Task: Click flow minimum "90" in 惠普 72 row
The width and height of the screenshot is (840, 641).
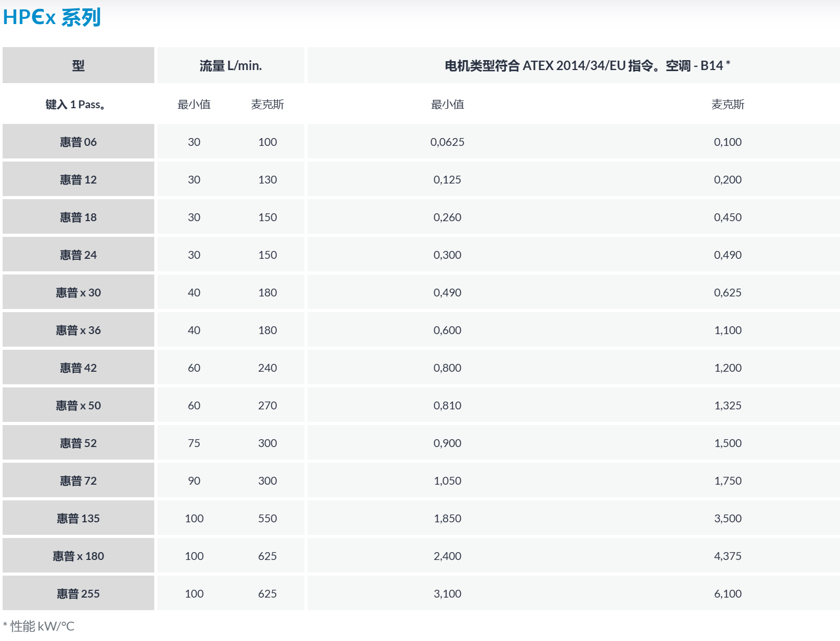Action: pyautogui.click(x=194, y=481)
